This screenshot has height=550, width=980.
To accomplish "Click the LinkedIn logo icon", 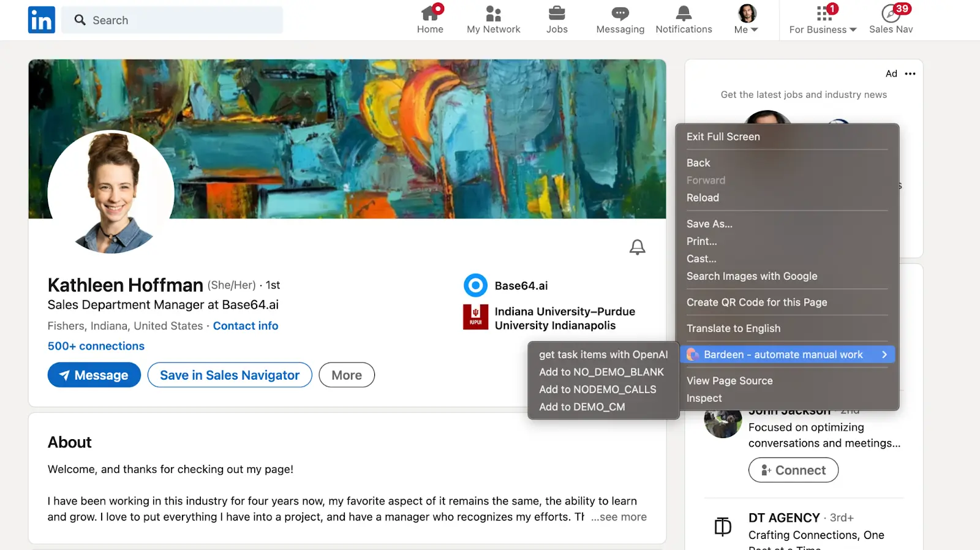I will pyautogui.click(x=42, y=20).
